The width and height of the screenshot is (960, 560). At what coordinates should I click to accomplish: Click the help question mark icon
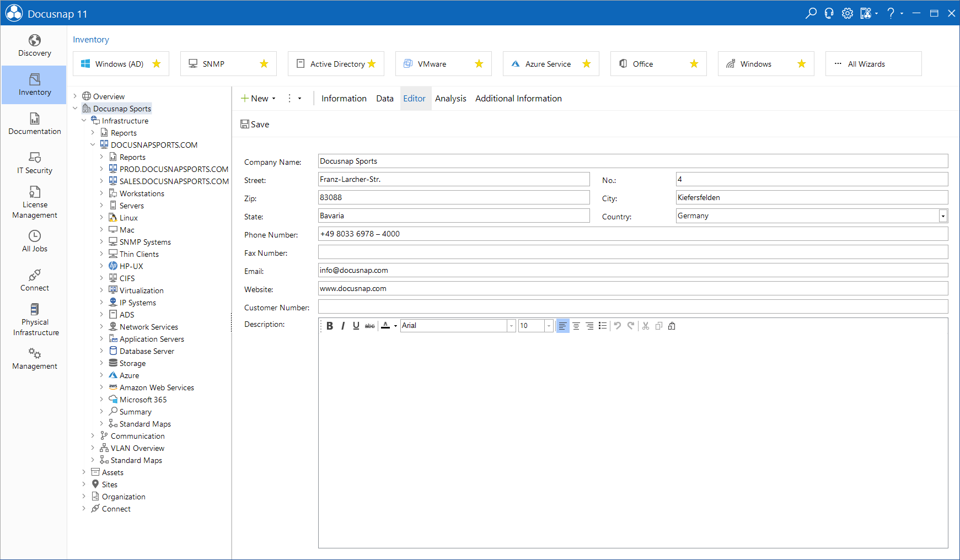[x=891, y=13]
